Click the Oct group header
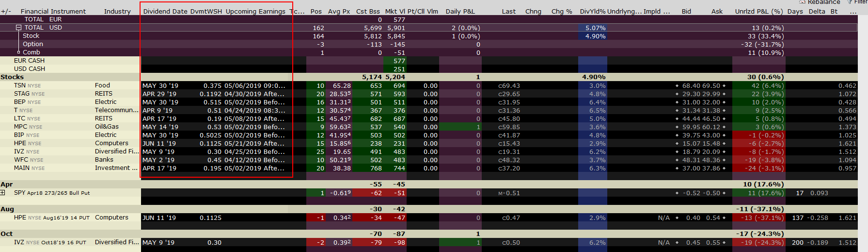 [x=7, y=234]
